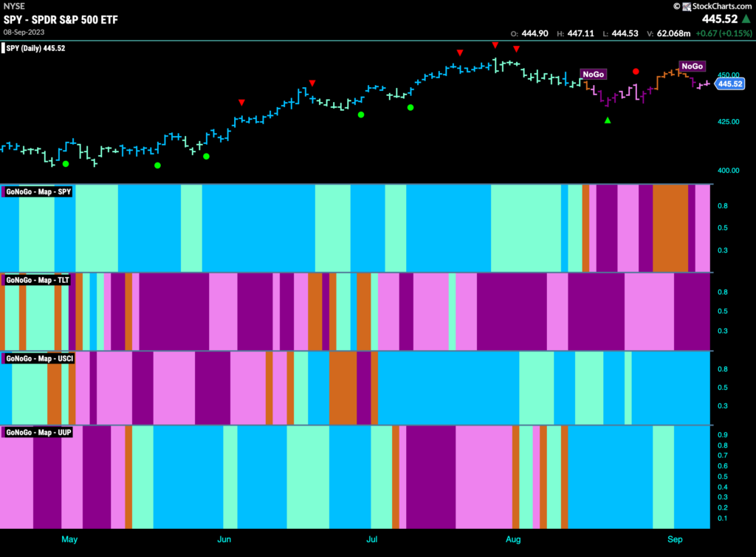Click the Aug label on the time axis
The width and height of the screenshot is (756, 557).
coord(513,539)
